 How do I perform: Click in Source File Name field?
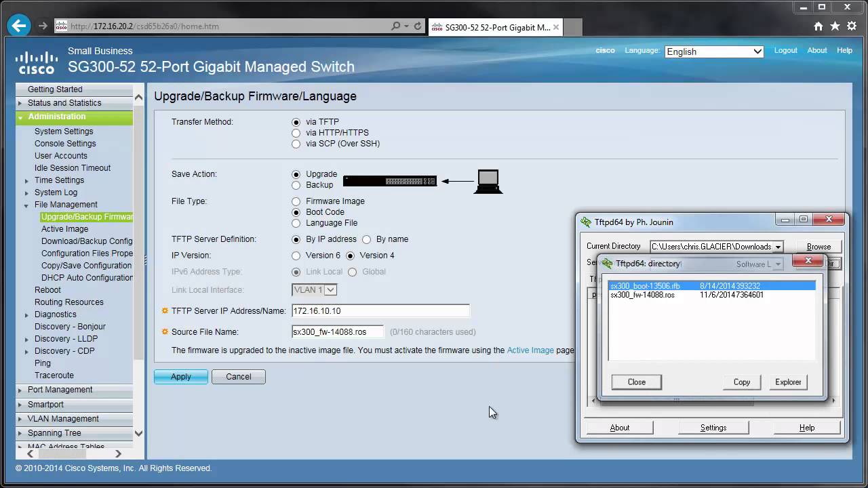(x=338, y=332)
